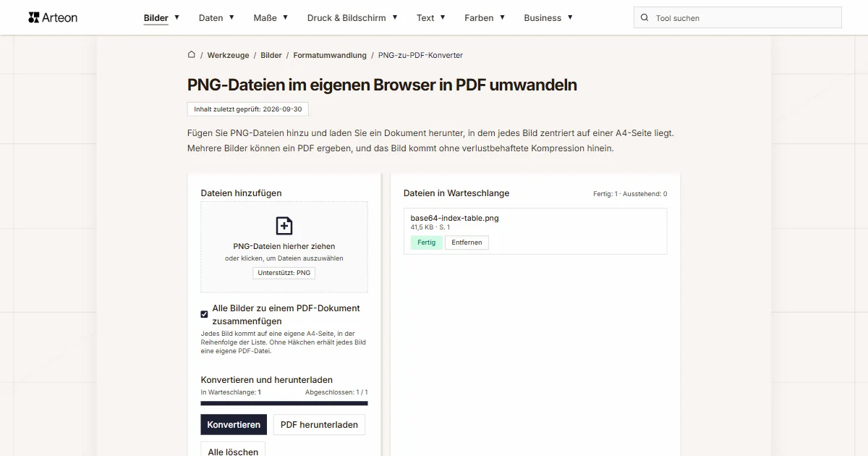Image resolution: width=868 pixels, height=456 pixels.
Task: Click Konvertieren und herunterladen heading
Action: point(267,380)
